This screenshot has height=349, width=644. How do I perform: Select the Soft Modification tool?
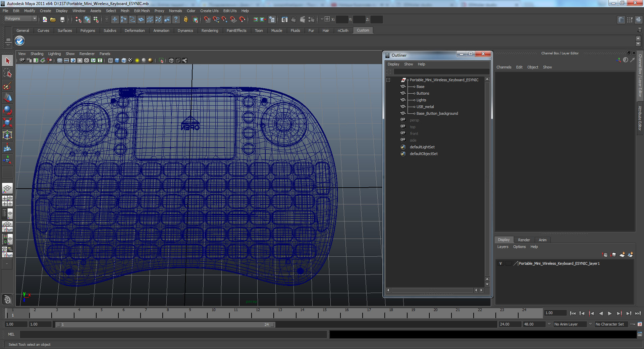coord(7,147)
